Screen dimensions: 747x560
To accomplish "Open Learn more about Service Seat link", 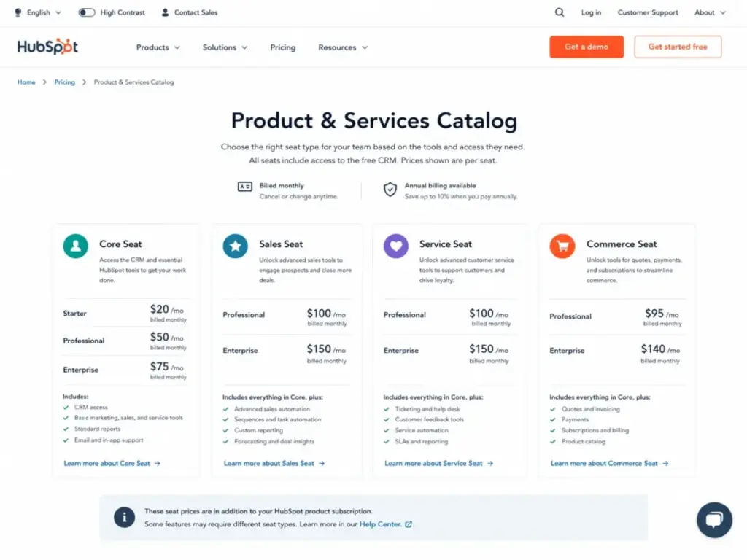I will [x=433, y=463].
